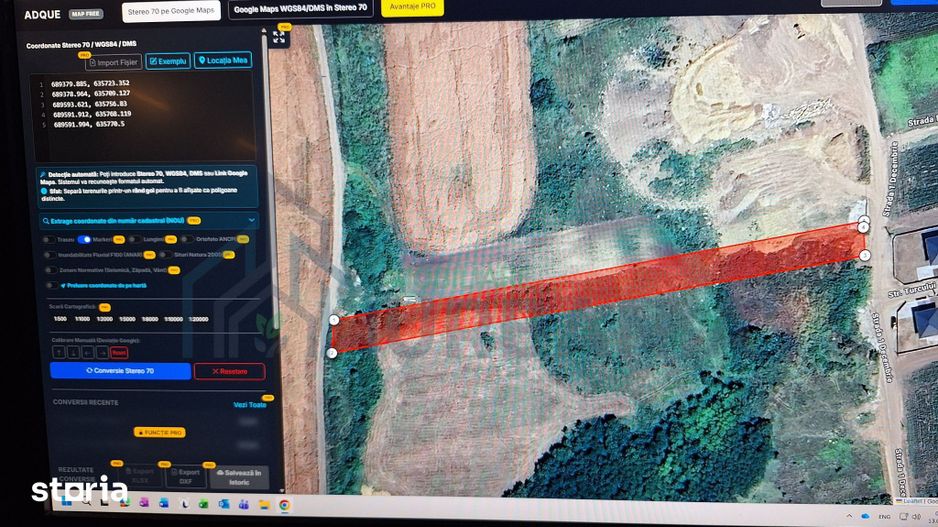The height and width of the screenshot is (527, 938).
Task: Click the search icon beside Extrage coordonate
Action: click(x=45, y=221)
